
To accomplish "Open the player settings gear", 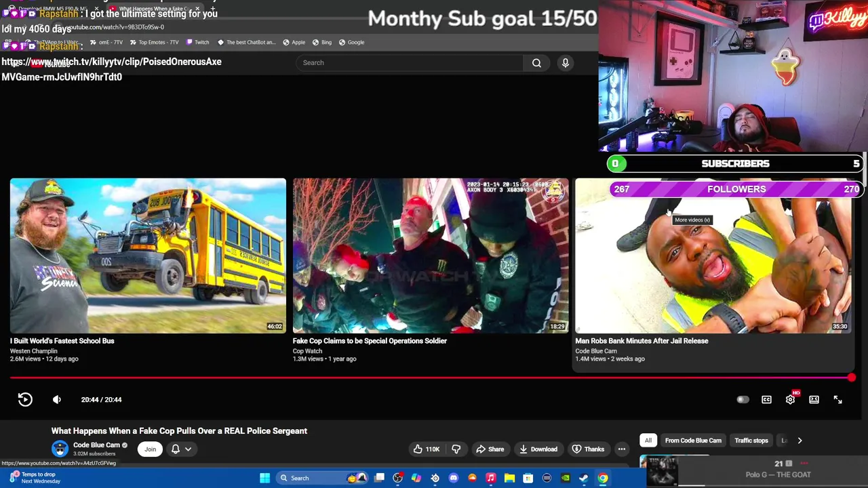I will point(790,399).
